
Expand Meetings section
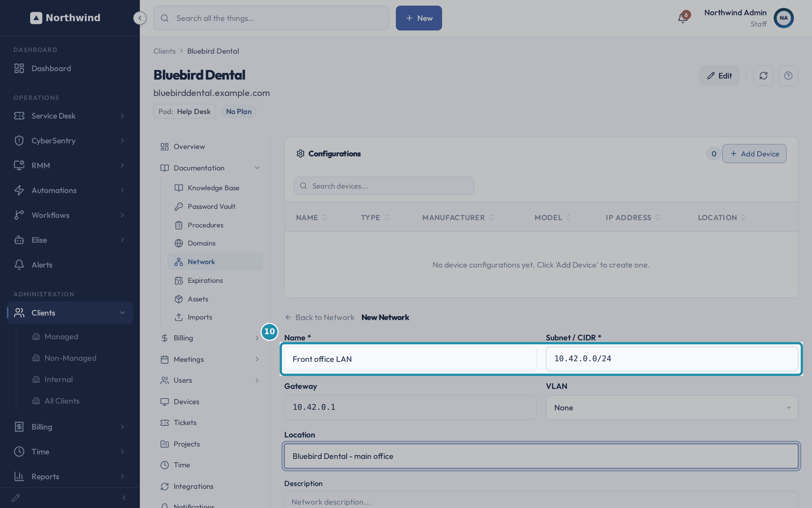click(x=211, y=359)
